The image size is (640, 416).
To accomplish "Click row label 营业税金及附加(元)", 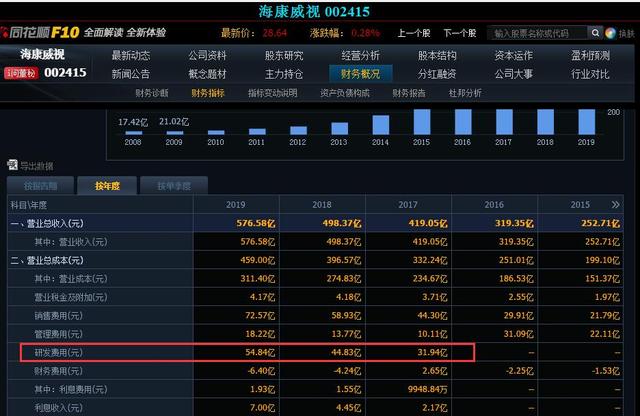I will pyautogui.click(x=71, y=297).
